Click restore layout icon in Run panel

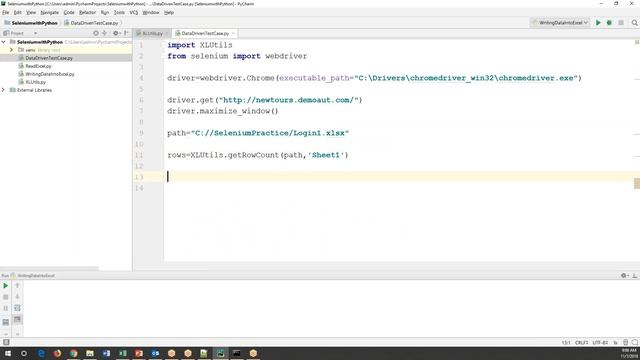6,322
